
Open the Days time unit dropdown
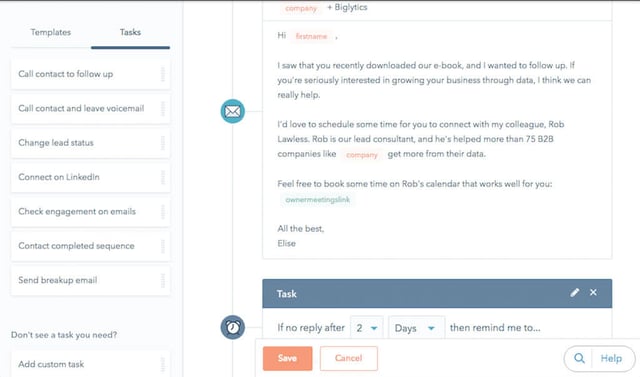(x=416, y=328)
